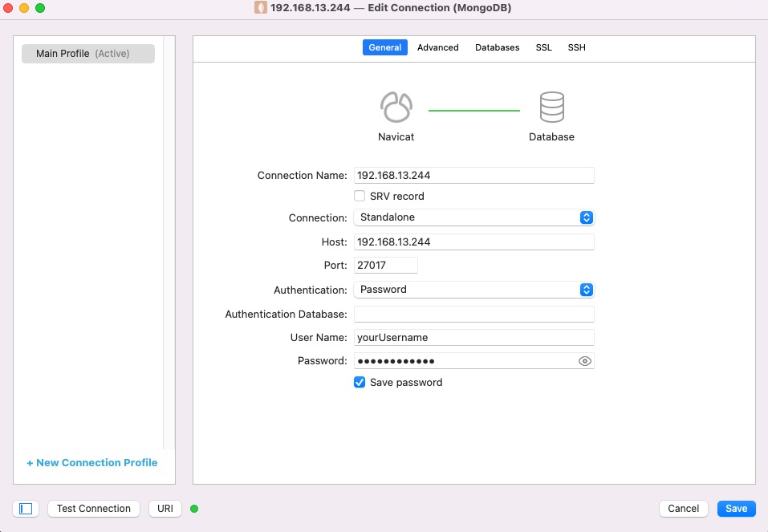Click the 'Authentication Database:' label
Viewport: 768px width, 532px height.
point(286,314)
